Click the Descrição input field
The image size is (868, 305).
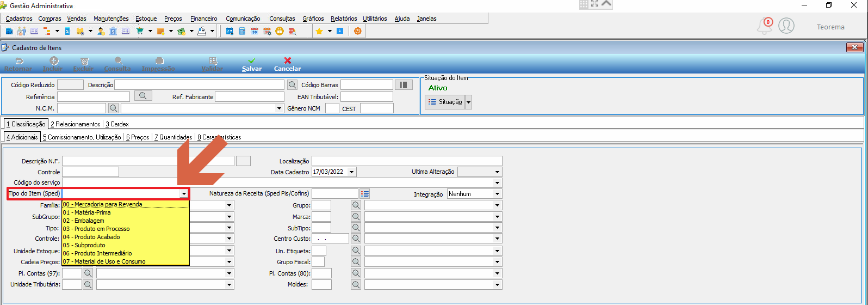tap(199, 84)
